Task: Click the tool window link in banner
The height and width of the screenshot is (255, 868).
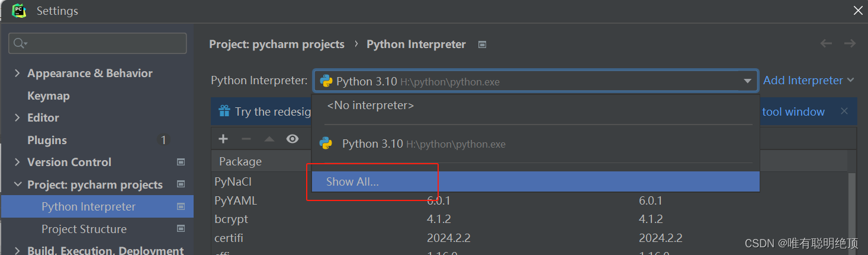Action: click(x=793, y=111)
